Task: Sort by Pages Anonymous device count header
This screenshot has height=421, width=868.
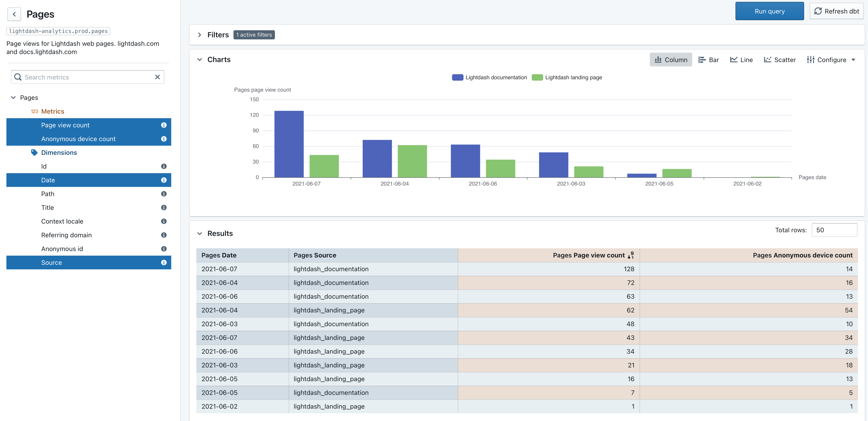Action: [x=749, y=255]
